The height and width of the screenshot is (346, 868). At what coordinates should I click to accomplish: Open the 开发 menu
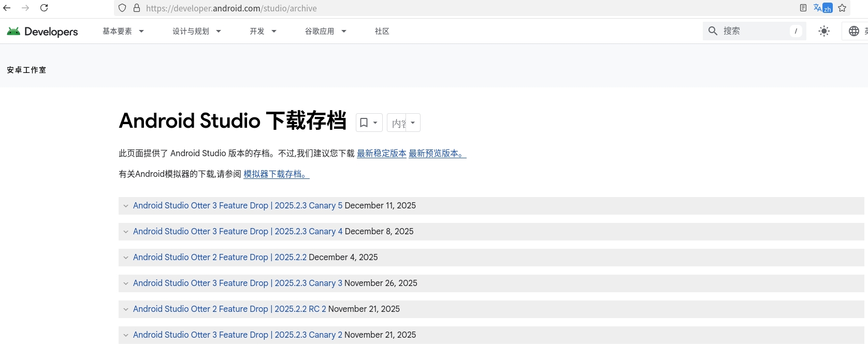coord(263,31)
